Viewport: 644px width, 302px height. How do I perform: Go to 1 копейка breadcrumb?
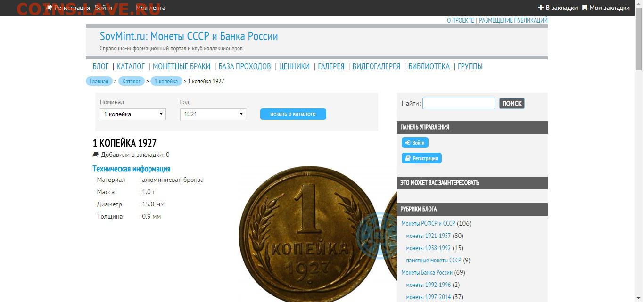166,81
